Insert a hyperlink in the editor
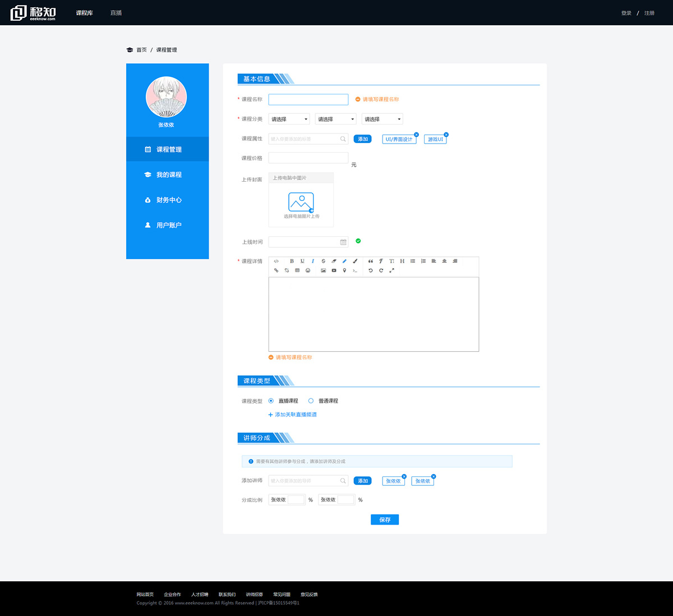 (276, 270)
